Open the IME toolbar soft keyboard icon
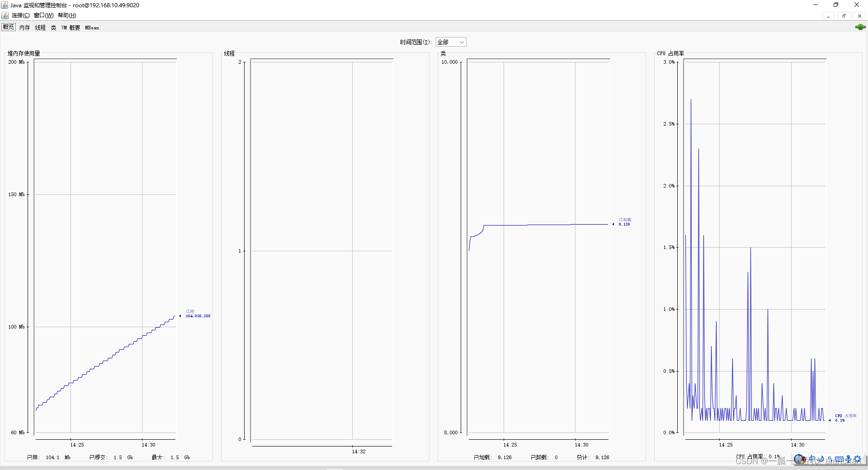The image size is (868, 470). click(839, 459)
